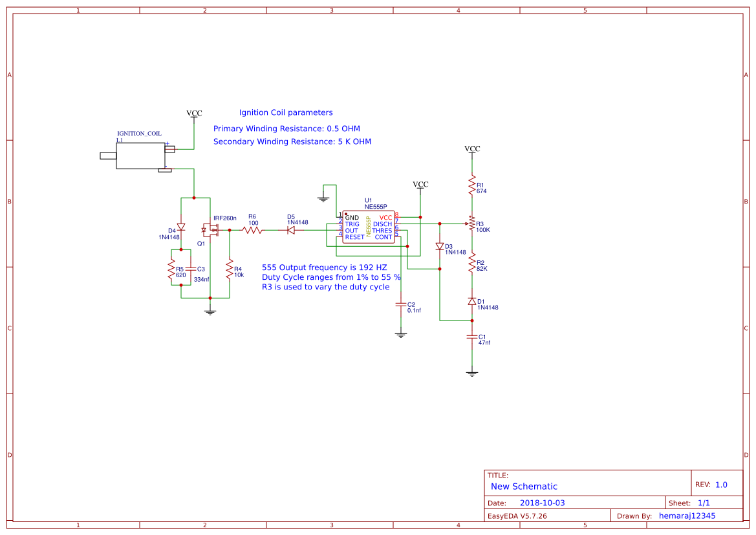Click capacitor C1 47nf symbol
This screenshot has height=535, width=756.
click(472, 337)
